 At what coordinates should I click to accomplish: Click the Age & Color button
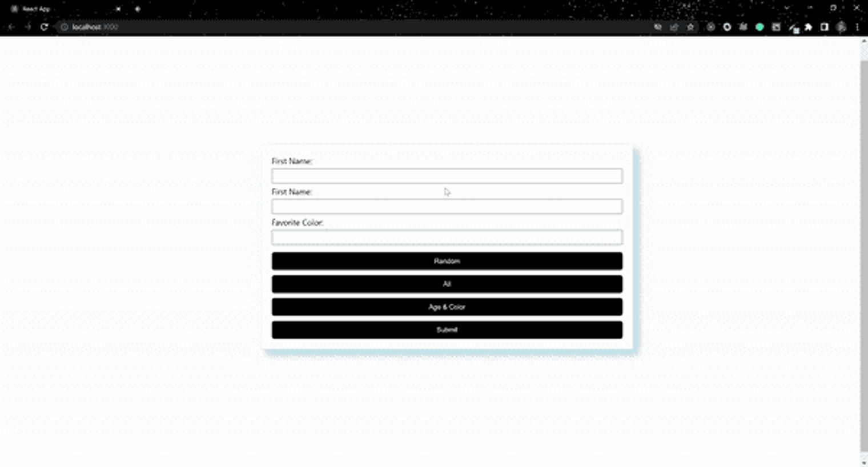[447, 307]
